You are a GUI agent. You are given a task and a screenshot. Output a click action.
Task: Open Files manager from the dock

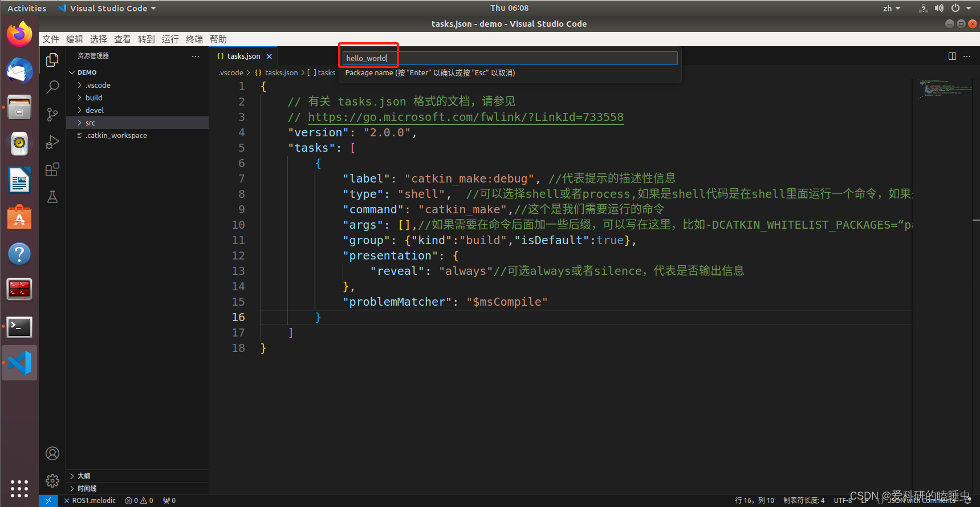pos(19,107)
